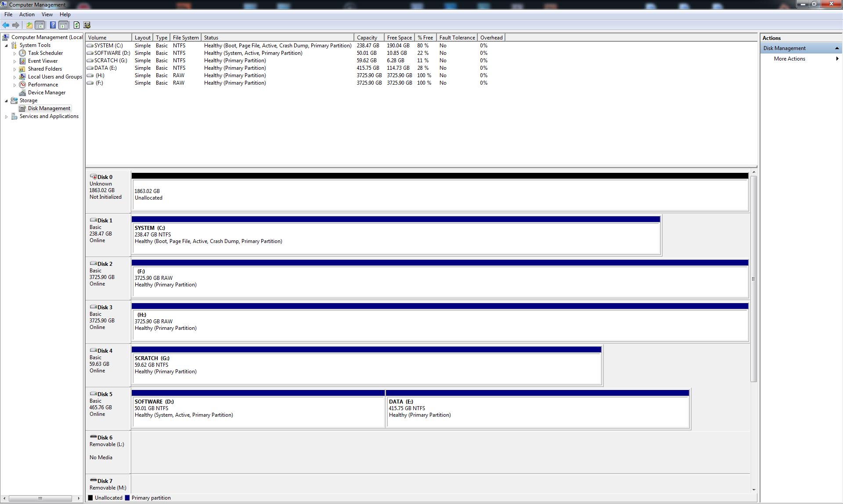Expand the Task Scheduler tree node
Screen dimensions: 843x504
point(14,54)
